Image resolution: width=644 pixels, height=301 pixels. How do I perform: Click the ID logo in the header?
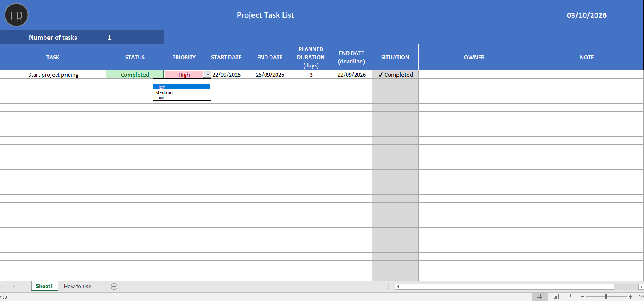(16, 15)
